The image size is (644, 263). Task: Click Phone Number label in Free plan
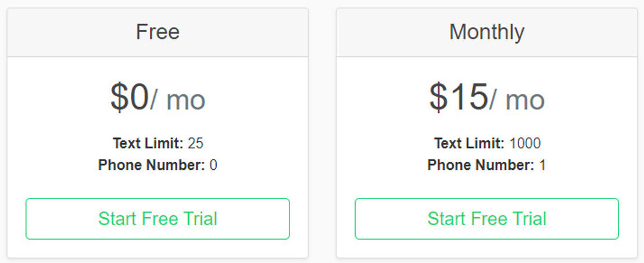pos(152,165)
